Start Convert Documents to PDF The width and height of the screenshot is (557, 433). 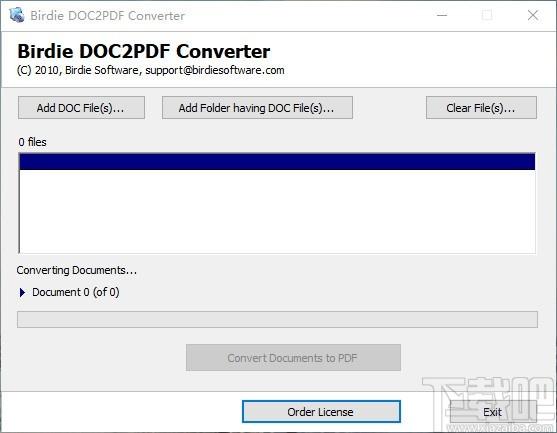[x=293, y=357]
